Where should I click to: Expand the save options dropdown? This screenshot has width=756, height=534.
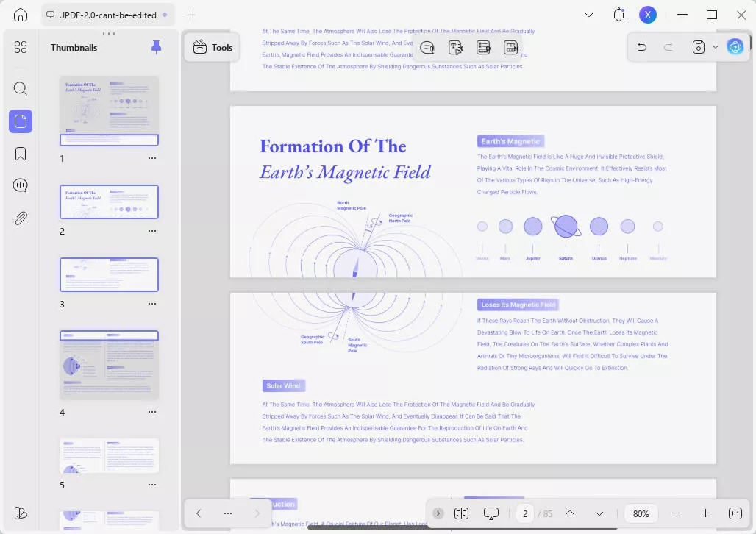(x=716, y=46)
